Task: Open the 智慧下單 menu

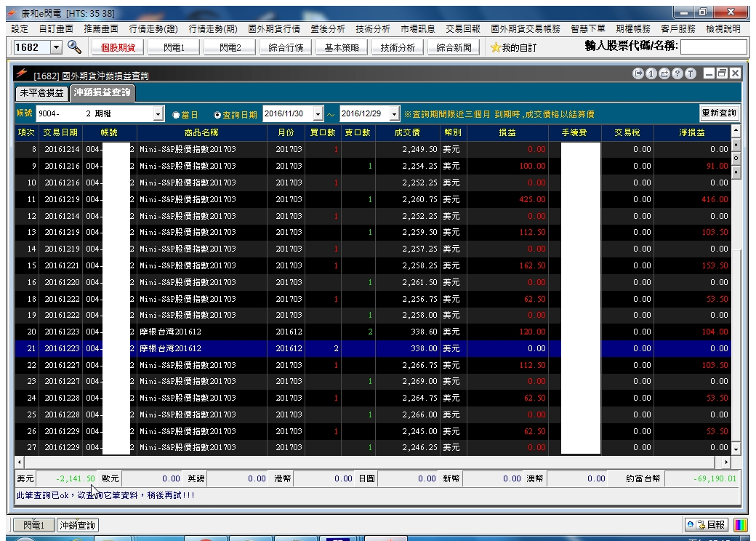Action: pyautogui.click(x=588, y=29)
